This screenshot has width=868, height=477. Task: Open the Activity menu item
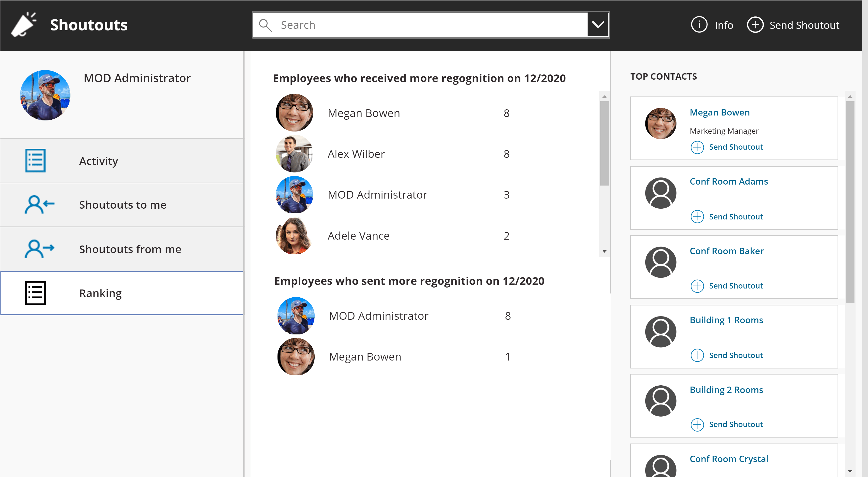coord(98,161)
